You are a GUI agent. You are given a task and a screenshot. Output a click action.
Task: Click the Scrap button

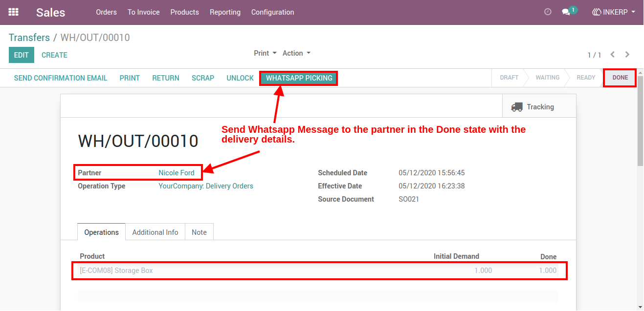[203, 78]
